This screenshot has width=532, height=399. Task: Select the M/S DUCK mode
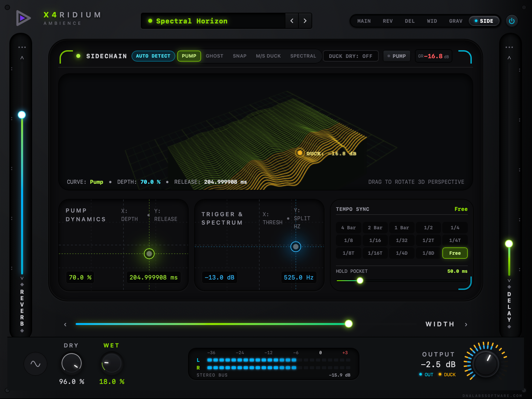pyautogui.click(x=268, y=56)
